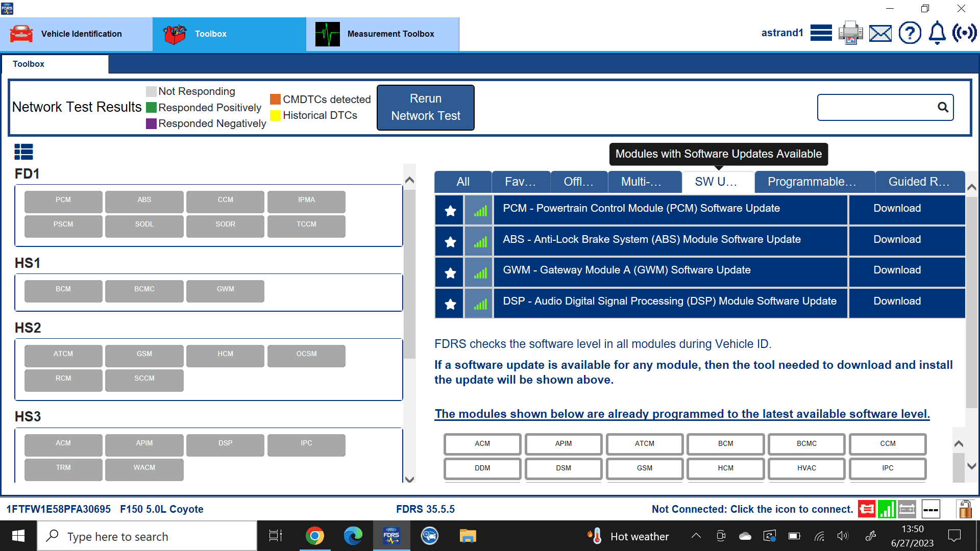Click the Rerun Network Test button
The image size is (980, 551).
click(425, 107)
